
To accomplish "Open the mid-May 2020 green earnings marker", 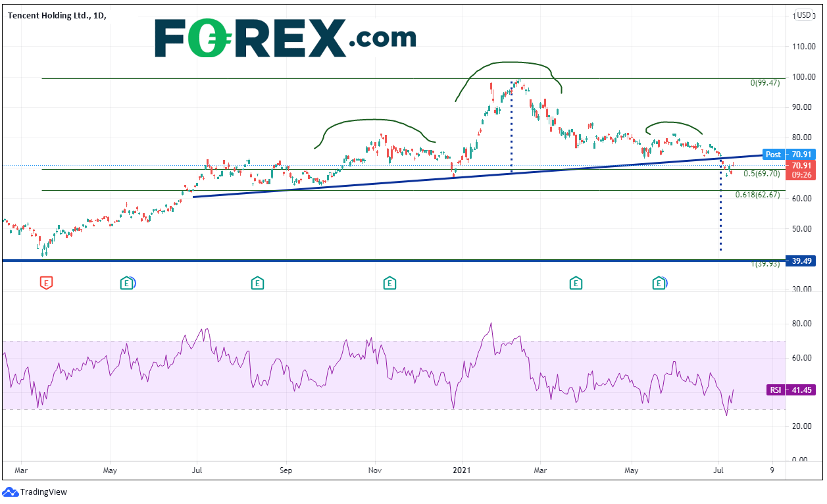I will [x=126, y=283].
